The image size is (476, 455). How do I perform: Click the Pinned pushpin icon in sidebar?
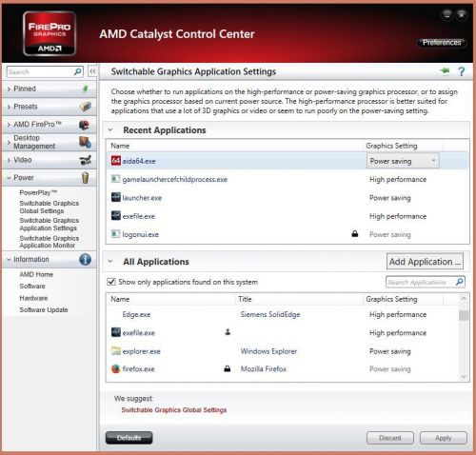86,89
